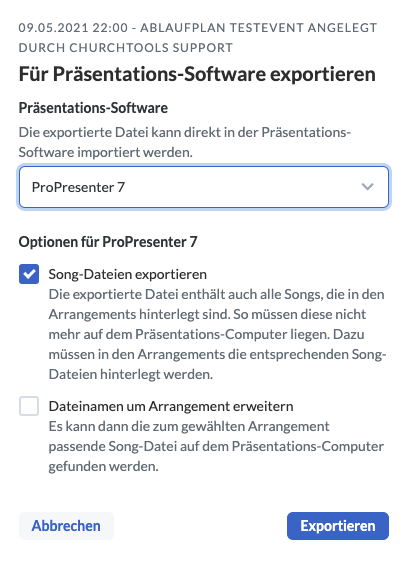Click the help text above the software dropdown
This screenshot has width=408, height=561.
click(x=185, y=142)
